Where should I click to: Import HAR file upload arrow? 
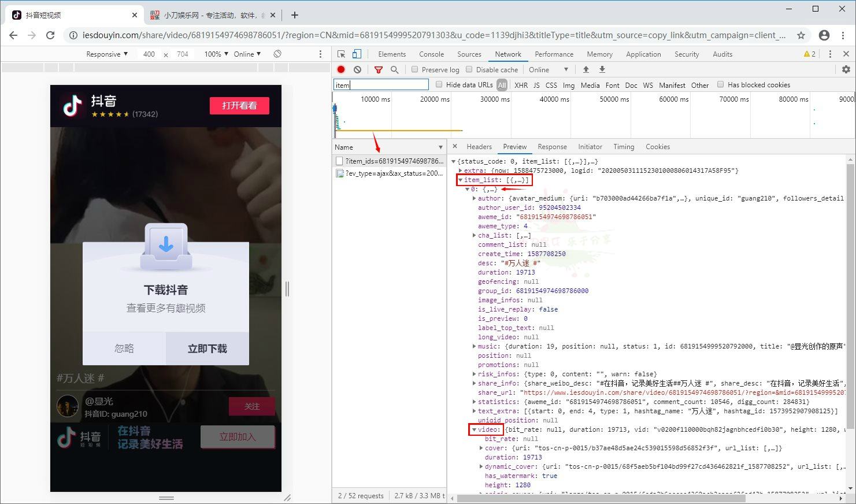(586, 69)
